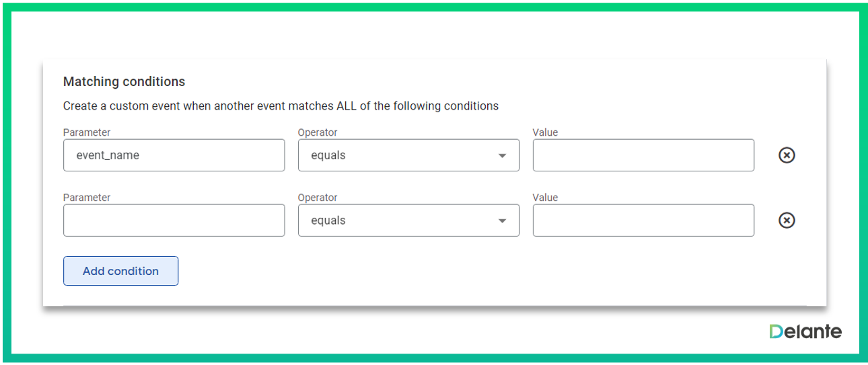Remove the event_name condition row
868x365 pixels.
tap(786, 155)
